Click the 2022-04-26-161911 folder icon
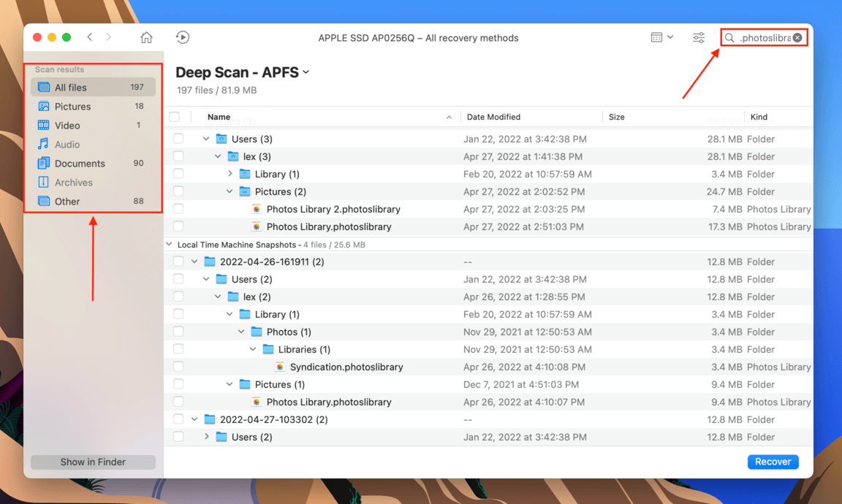The height and width of the screenshot is (504, 842). coord(210,262)
